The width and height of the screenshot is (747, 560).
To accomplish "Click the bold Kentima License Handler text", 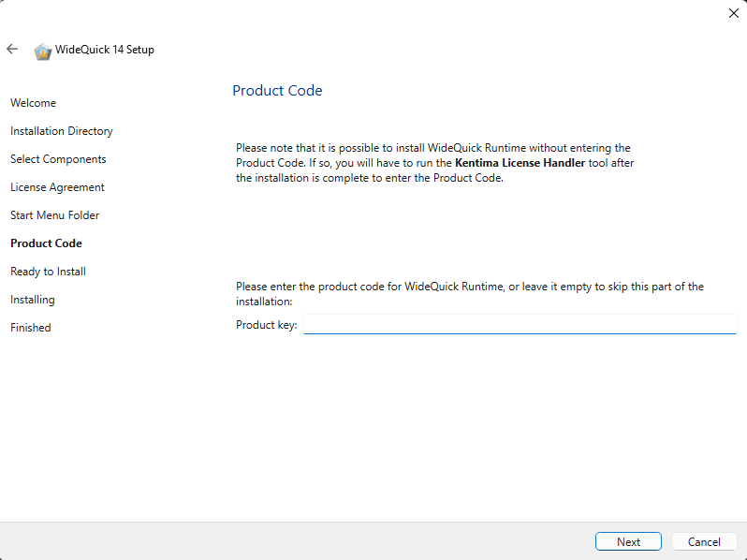I will pos(520,163).
